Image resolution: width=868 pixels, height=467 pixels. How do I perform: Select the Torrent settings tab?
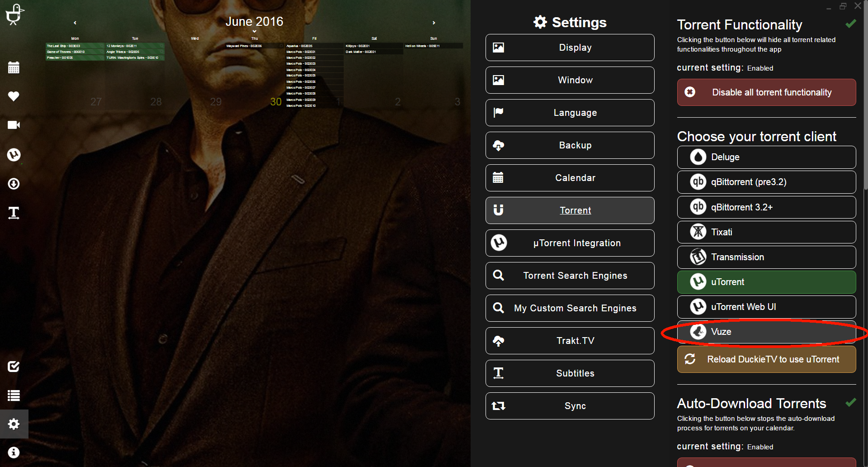[570, 210]
